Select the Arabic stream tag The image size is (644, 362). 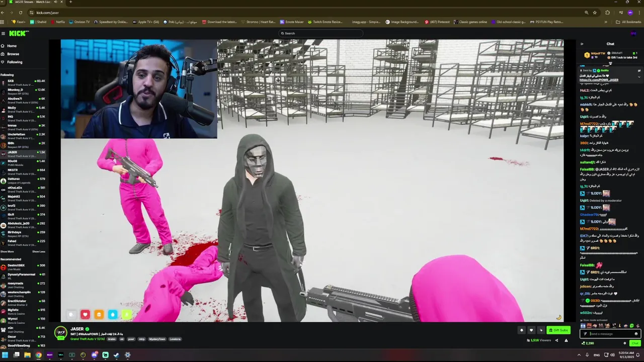pos(112,339)
